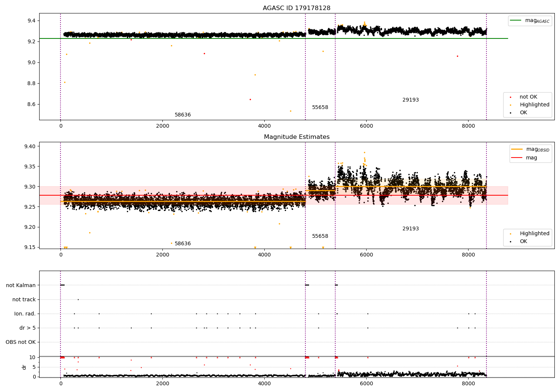Click the red mag legend line in middle plot

coord(517,158)
